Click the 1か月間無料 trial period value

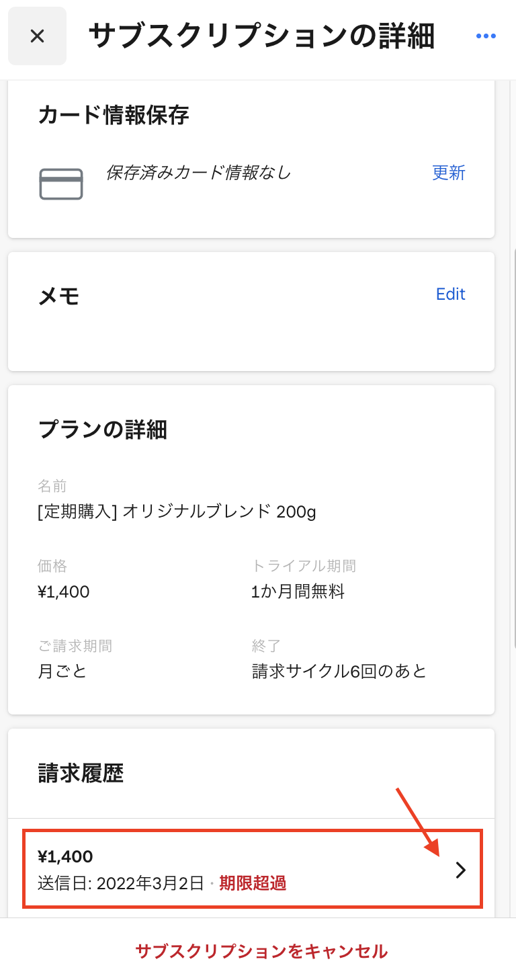pyautogui.click(x=298, y=592)
